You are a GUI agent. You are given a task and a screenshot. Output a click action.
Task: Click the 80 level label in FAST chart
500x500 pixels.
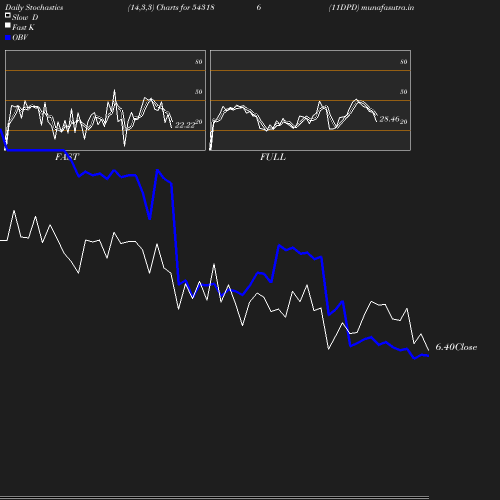pyautogui.click(x=199, y=62)
